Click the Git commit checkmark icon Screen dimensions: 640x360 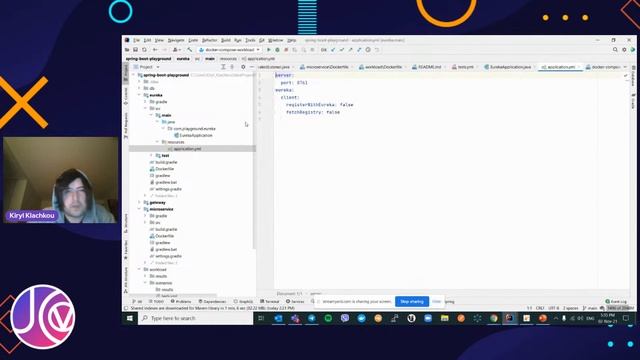342,50
